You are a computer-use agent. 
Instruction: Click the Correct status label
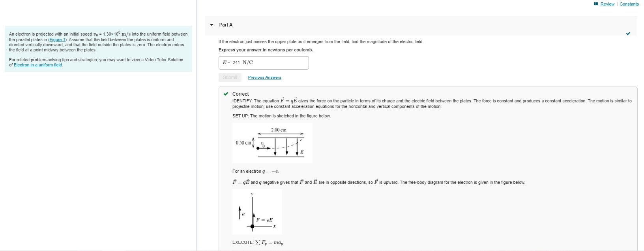pyautogui.click(x=240, y=94)
